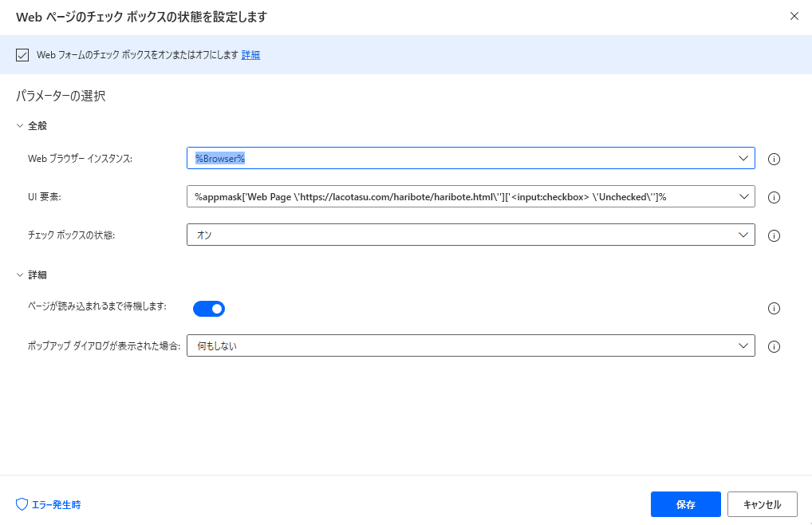Open the 詳細 link in the banner

click(x=250, y=55)
